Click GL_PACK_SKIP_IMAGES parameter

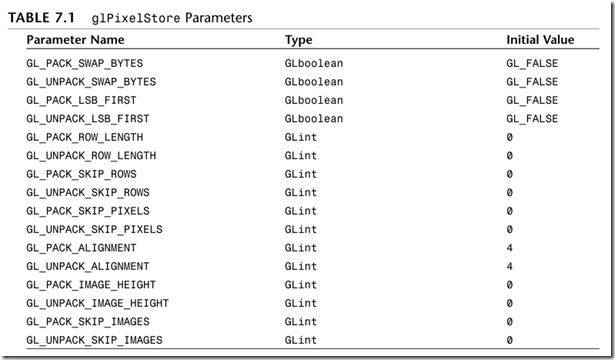tap(88, 321)
